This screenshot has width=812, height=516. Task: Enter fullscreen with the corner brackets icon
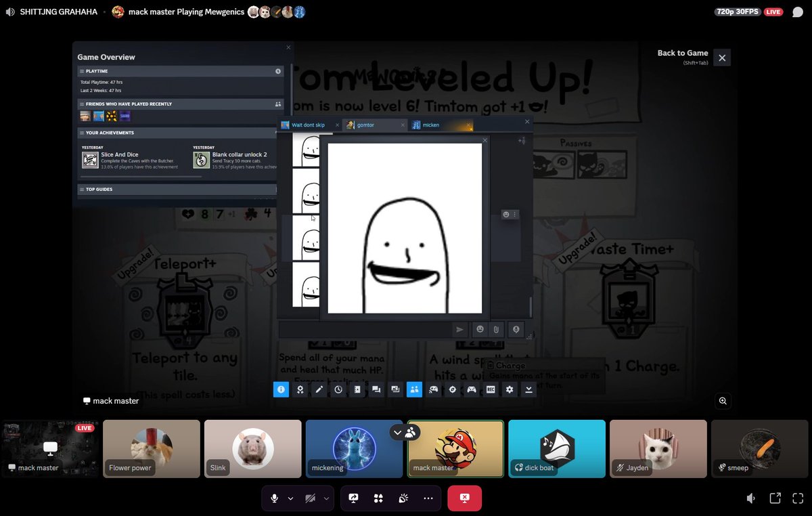[798, 498]
